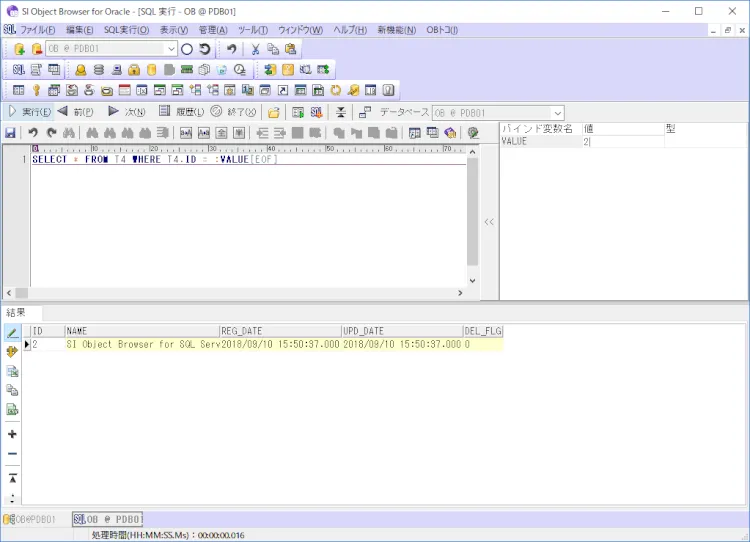Viewport: 750px width, 542px height.
Task: Click the 前(P) previous button
Action: (76, 112)
